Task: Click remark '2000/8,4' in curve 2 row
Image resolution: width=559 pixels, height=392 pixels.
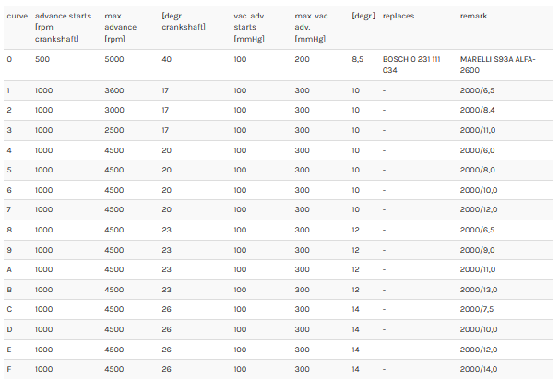Action: [477, 110]
